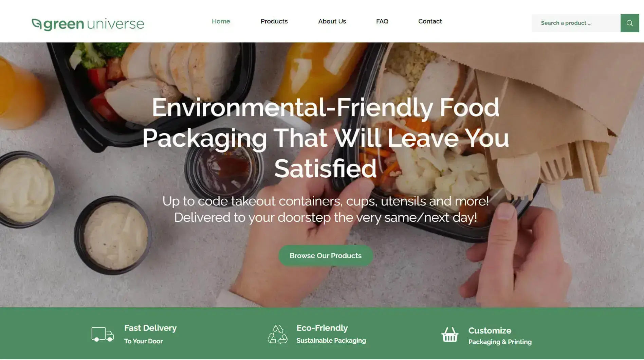Click the magnifying glass search button
The image size is (644, 360).
[629, 23]
